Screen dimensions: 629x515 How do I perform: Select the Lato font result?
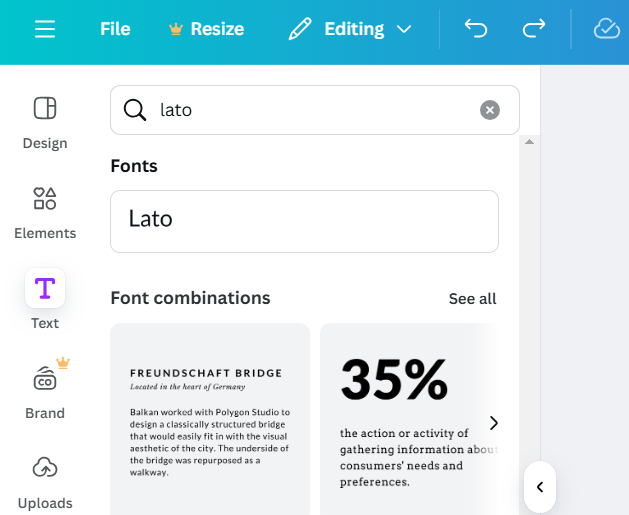(304, 221)
